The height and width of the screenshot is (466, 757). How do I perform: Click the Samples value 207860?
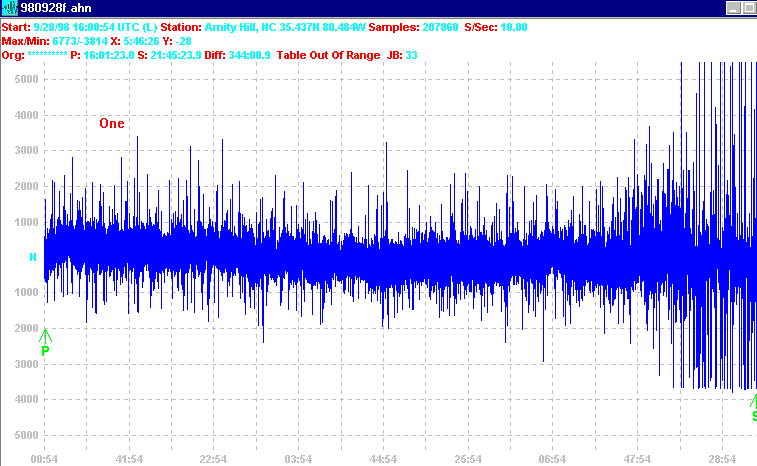coord(440,27)
